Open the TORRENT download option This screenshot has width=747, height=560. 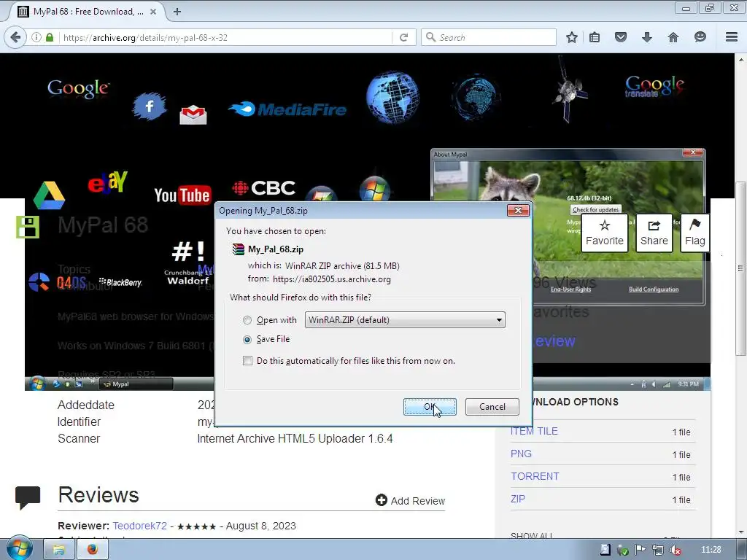click(535, 476)
